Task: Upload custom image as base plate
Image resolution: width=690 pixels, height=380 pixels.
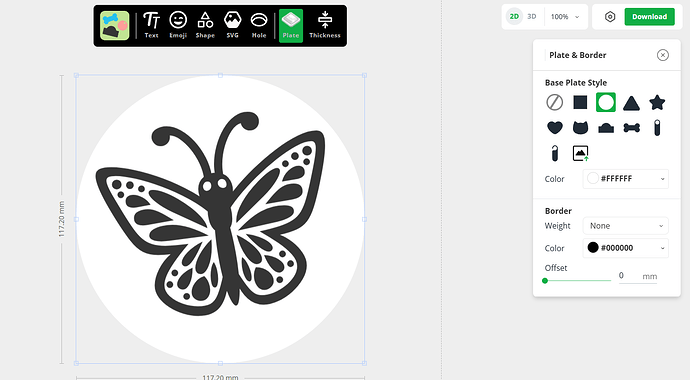Action: click(580, 153)
